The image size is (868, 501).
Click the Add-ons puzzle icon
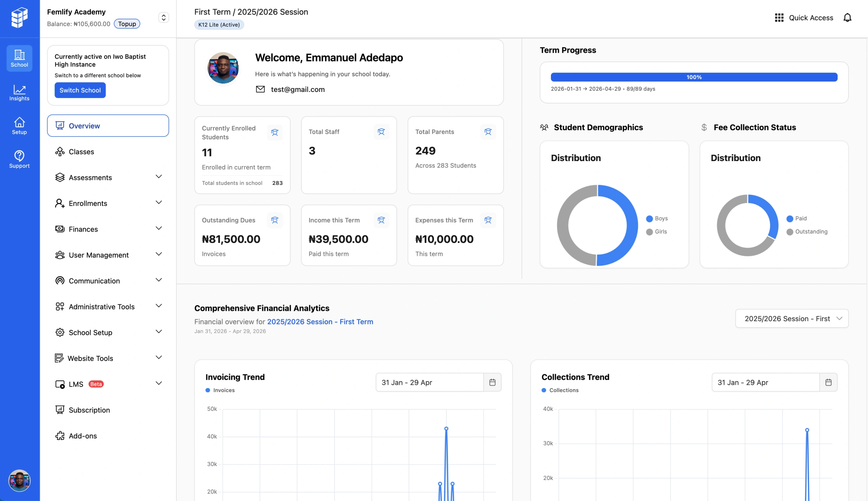click(x=60, y=436)
